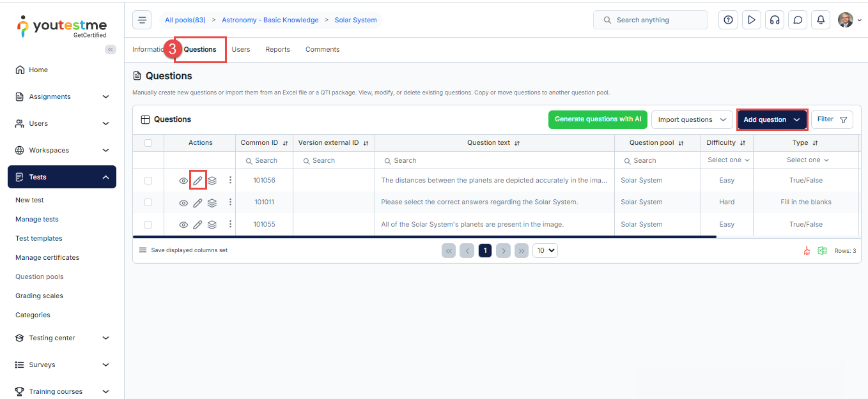
Task: Click the headset support icon
Action: click(x=775, y=20)
